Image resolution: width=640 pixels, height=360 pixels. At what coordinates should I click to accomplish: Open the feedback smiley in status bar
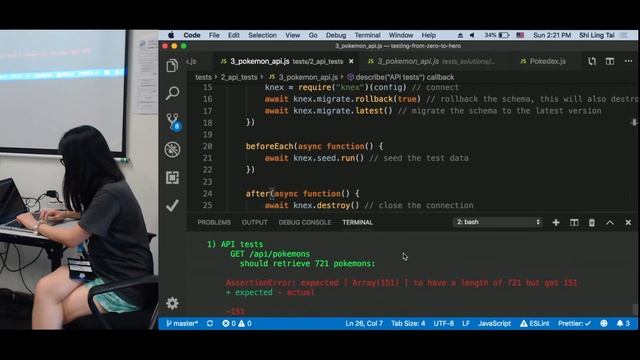(604, 323)
